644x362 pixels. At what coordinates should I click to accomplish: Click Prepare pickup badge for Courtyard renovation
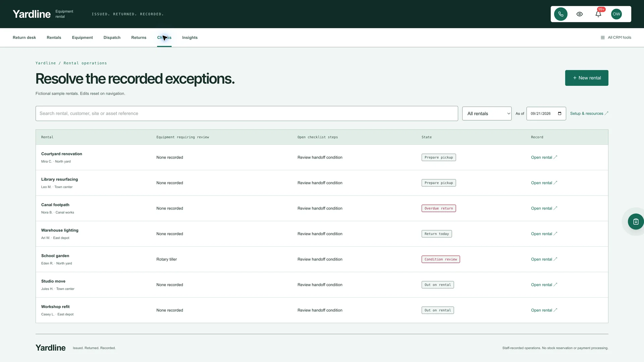click(x=438, y=157)
